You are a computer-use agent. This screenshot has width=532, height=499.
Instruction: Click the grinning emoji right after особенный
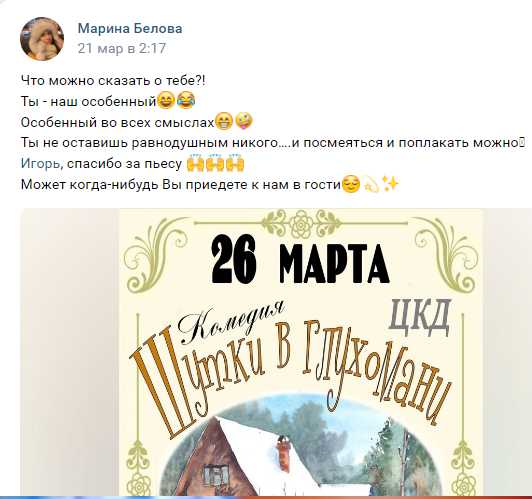pos(166,100)
